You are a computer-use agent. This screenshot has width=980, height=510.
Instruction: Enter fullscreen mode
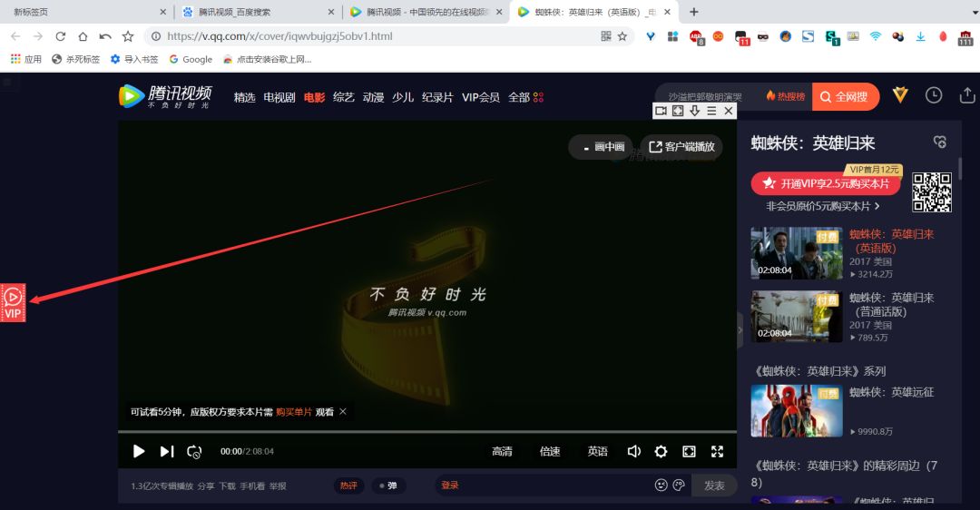pos(717,451)
